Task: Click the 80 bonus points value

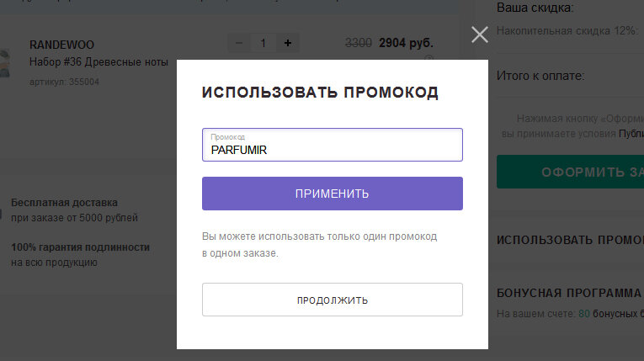Action: tap(584, 314)
